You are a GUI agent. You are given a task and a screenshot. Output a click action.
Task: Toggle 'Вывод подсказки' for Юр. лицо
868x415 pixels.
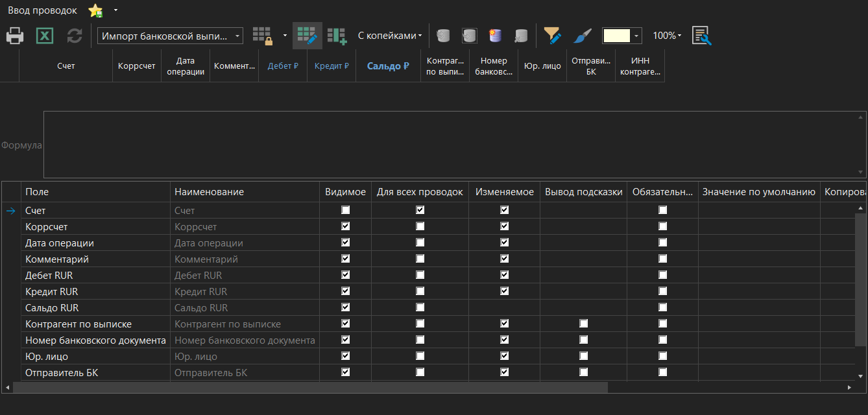(x=583, y=356)
